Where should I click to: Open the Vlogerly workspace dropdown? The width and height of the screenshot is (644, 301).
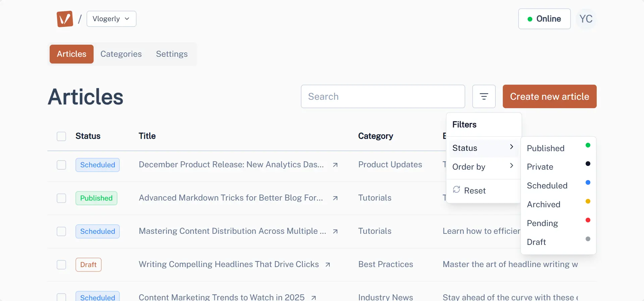111,19
